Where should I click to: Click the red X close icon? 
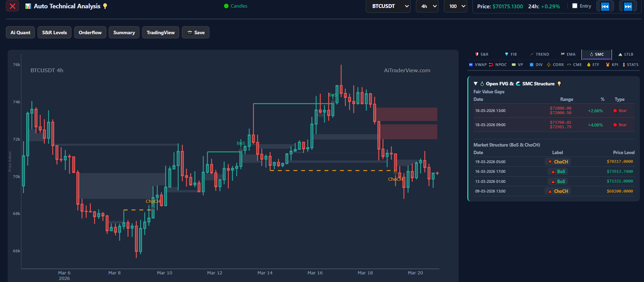tap(12, 6)
